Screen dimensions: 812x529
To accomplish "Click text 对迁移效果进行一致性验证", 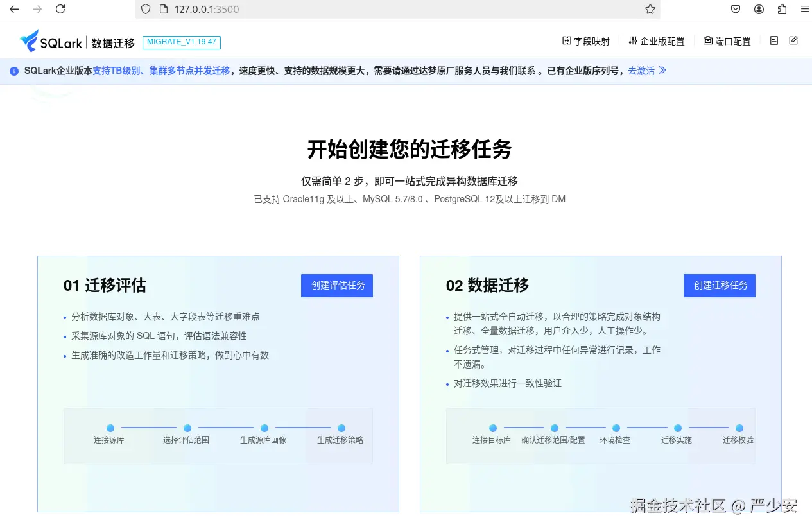I will (x=508, y=383).
